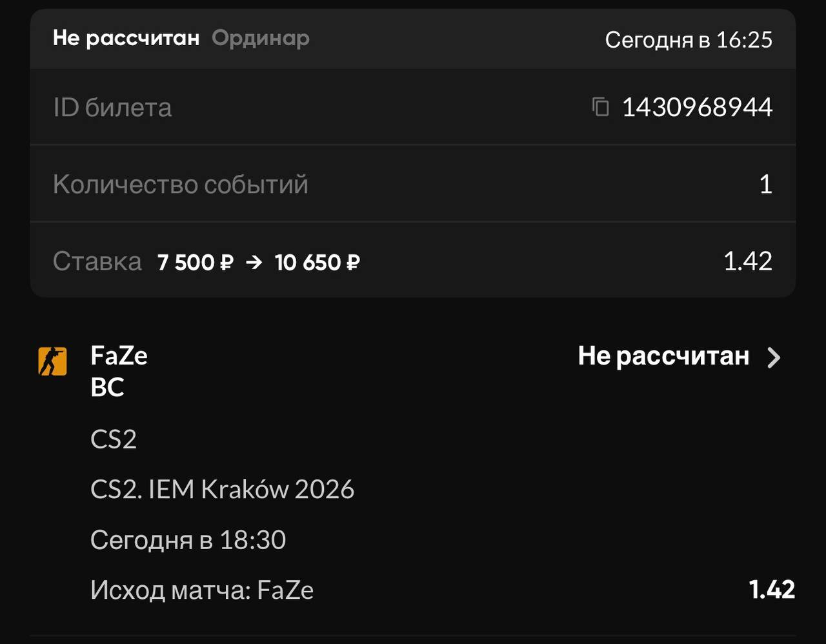Expand event details via the right chevron
Viewport: 826px width, 644px height.
pyautogui.click(x=774, y=357)
